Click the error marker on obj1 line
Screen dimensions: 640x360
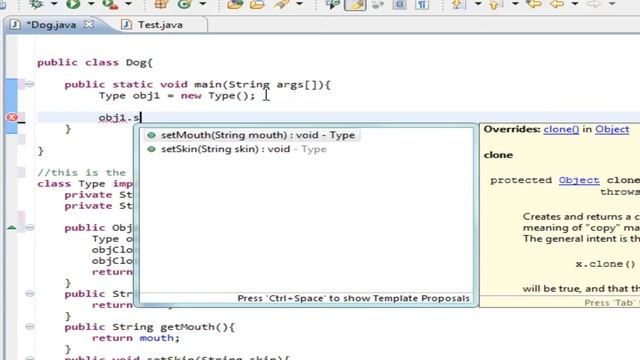(x=12, y=118)
